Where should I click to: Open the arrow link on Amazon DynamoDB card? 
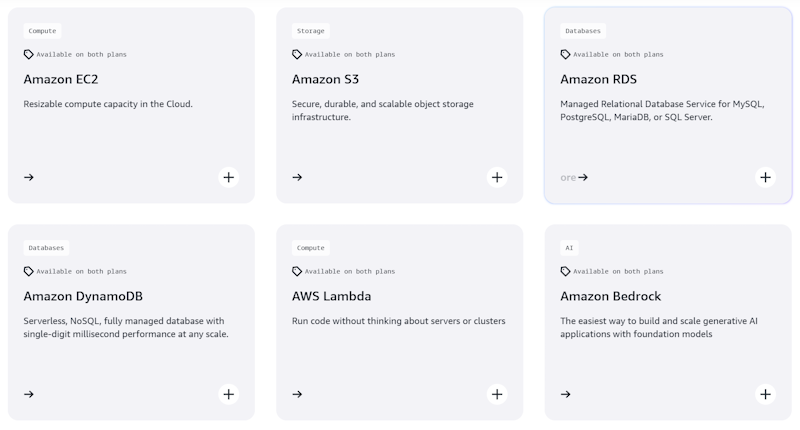tap(29, 394)
